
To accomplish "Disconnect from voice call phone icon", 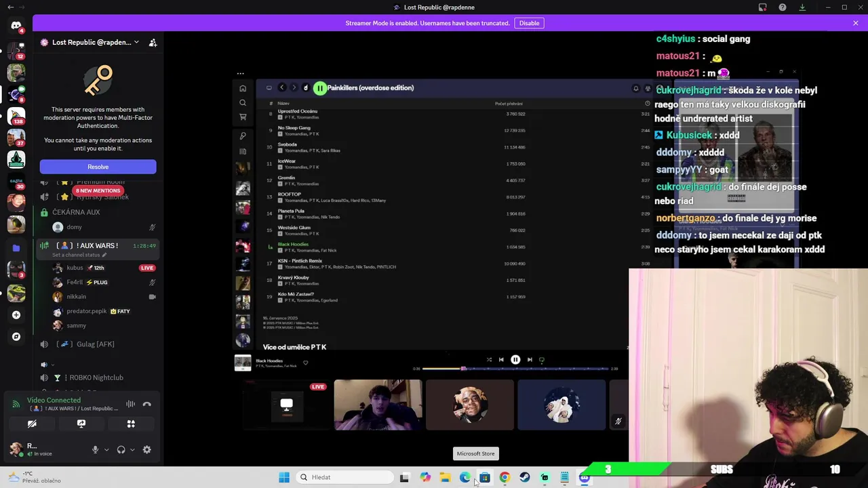I will click(x=146, y=405).
